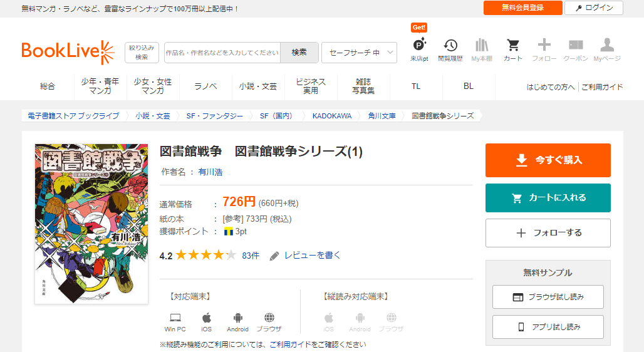Open the 小説・文芸 navigation tab
Image resolution: width=644 pixels, height=352 pixels.
pyautogui.click(x=258, y=86)
